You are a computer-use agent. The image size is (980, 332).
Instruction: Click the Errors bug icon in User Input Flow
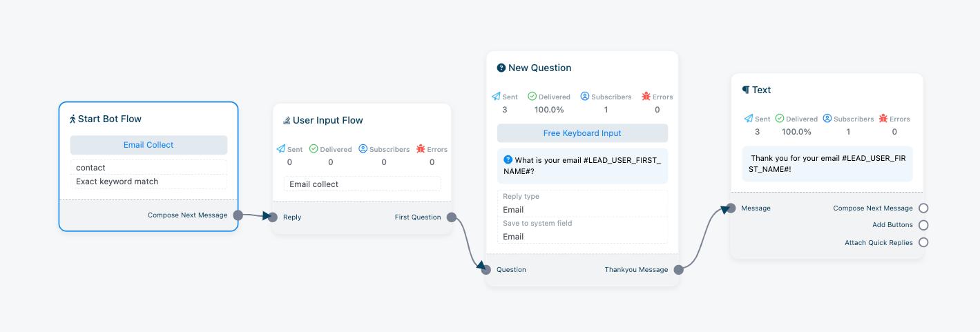[421, 149]
